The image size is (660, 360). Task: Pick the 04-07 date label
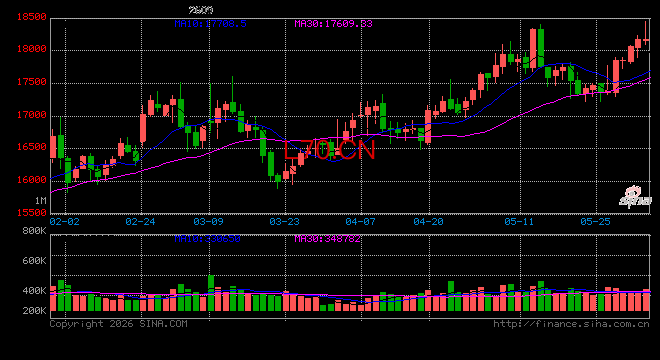pos(360,221)
